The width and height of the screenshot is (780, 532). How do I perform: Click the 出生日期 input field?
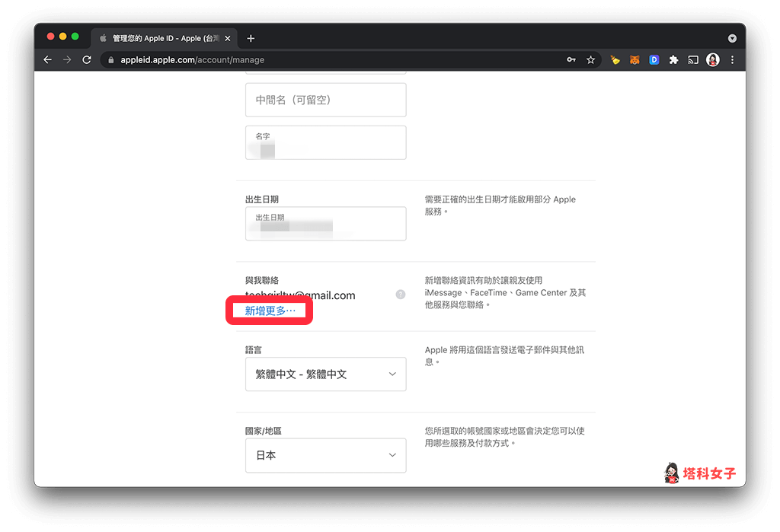(x=326, y=224)
